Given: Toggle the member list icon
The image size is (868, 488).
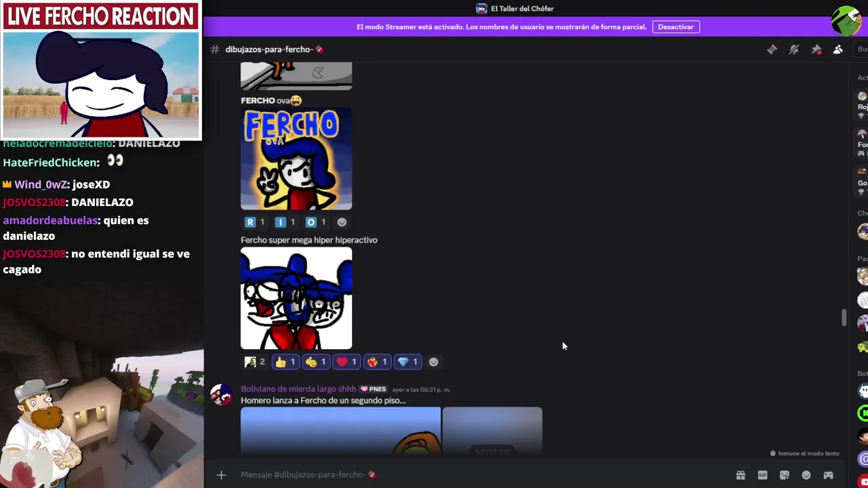Looking at the screenshot, I should click(838, 49).
